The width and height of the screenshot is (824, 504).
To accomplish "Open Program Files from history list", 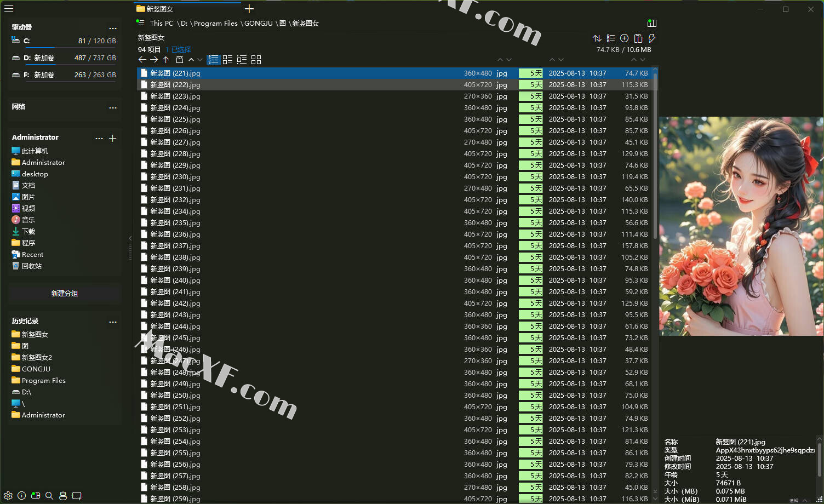I will [43, 381].
